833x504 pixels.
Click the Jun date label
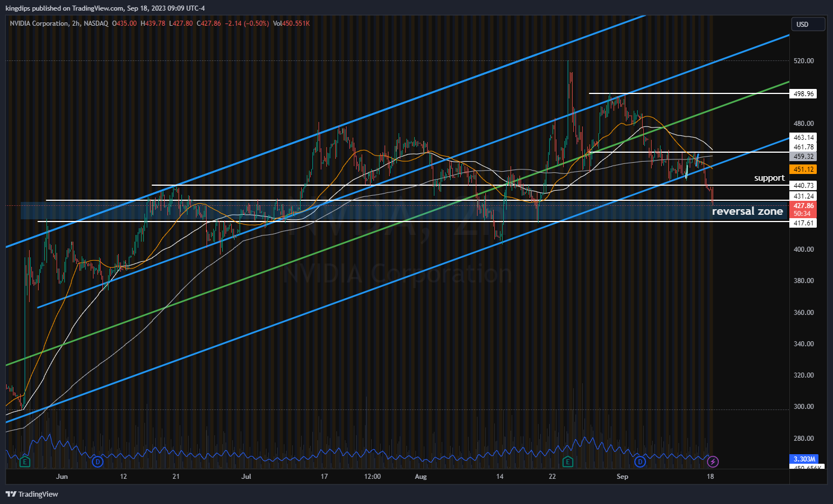[62, 477]
